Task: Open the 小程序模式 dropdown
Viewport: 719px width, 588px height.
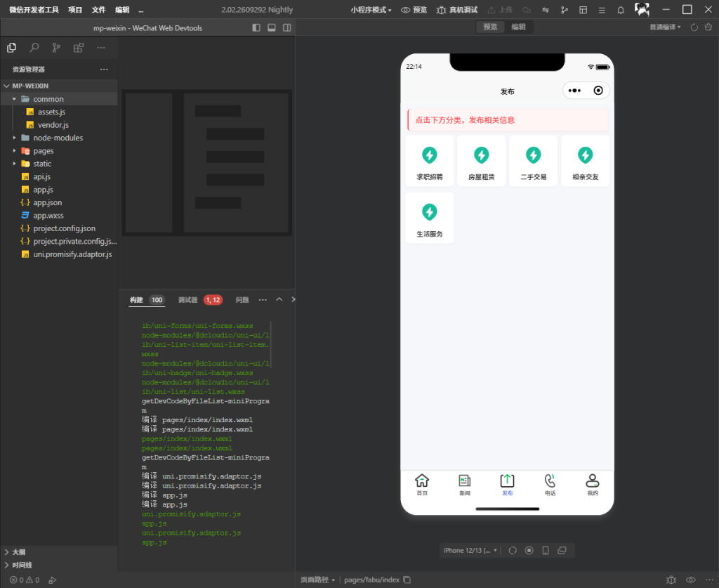Action: (x=371, y=10)
